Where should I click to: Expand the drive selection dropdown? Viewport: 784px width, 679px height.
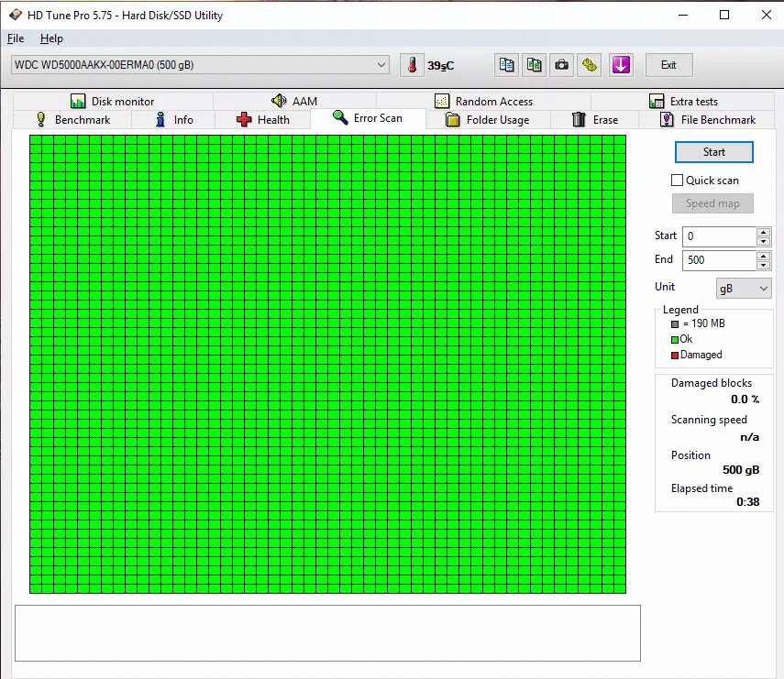[382, 65]
